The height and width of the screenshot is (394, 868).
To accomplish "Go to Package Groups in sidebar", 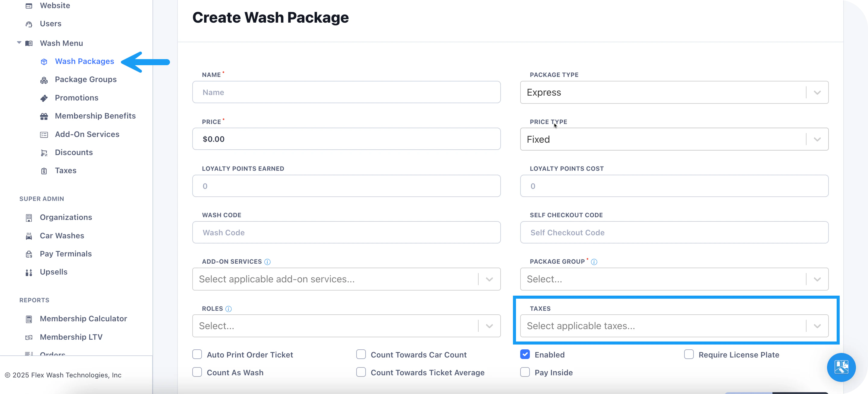I will point(86,80).
